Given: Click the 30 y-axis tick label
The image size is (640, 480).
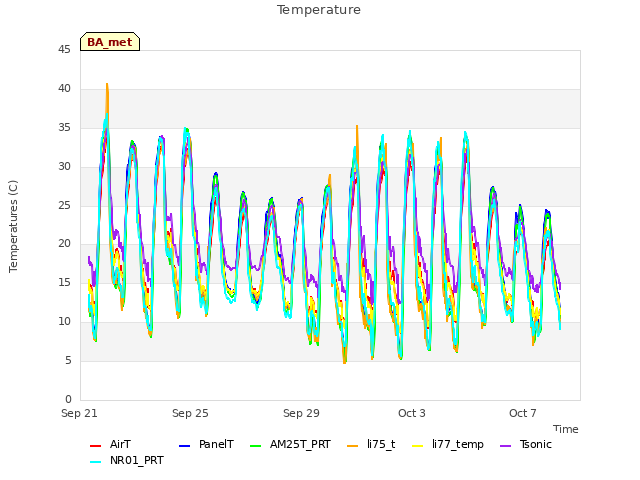Looking at the screenshot, I should pyautogui.click(x=64, y=166).
